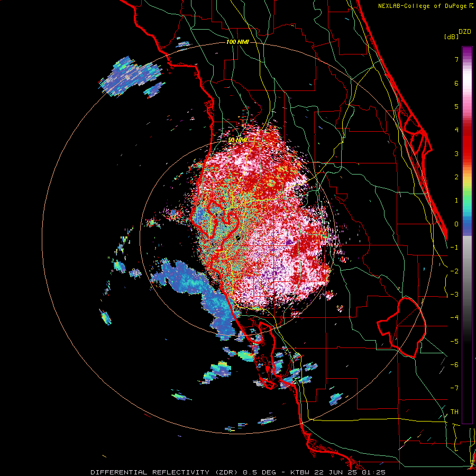Image resolution: width=476 pixels, height=476 pixels.
Task: Click the 0 value on the scale
Action: click(x=456, y=224)
